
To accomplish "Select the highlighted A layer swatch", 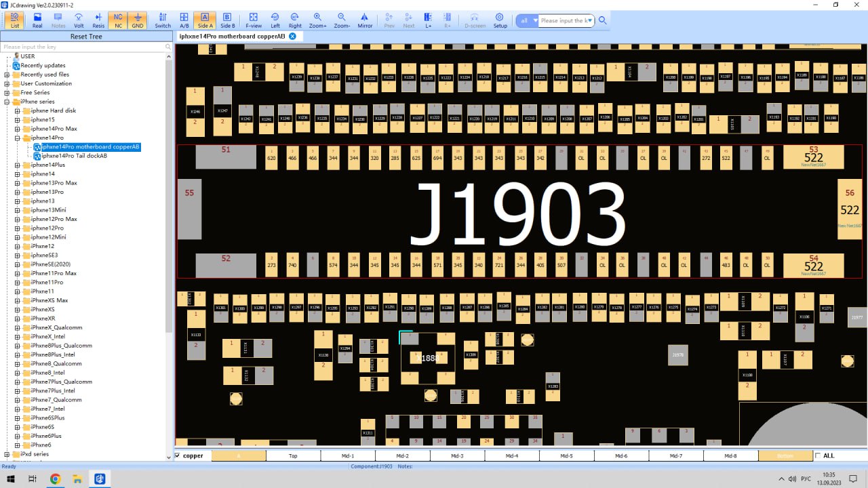I will click(239, 456).
